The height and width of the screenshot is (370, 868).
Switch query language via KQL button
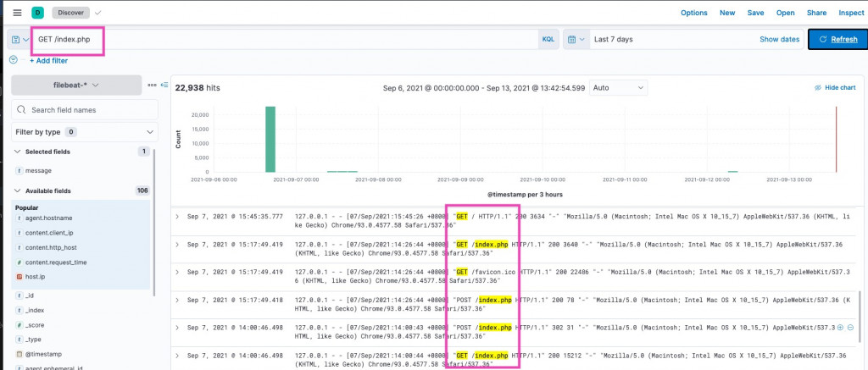[548, 39]
